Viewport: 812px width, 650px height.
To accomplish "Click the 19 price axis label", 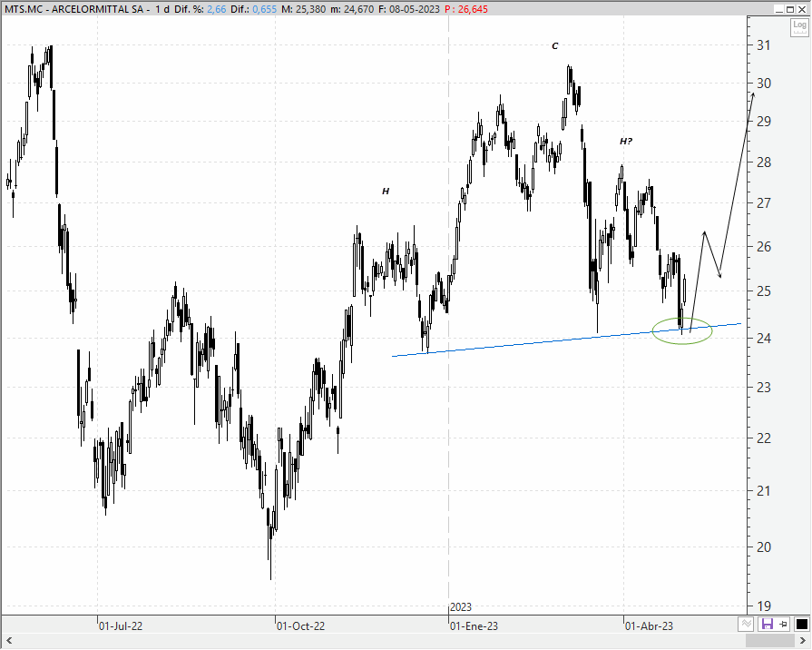I will point(763,606).
